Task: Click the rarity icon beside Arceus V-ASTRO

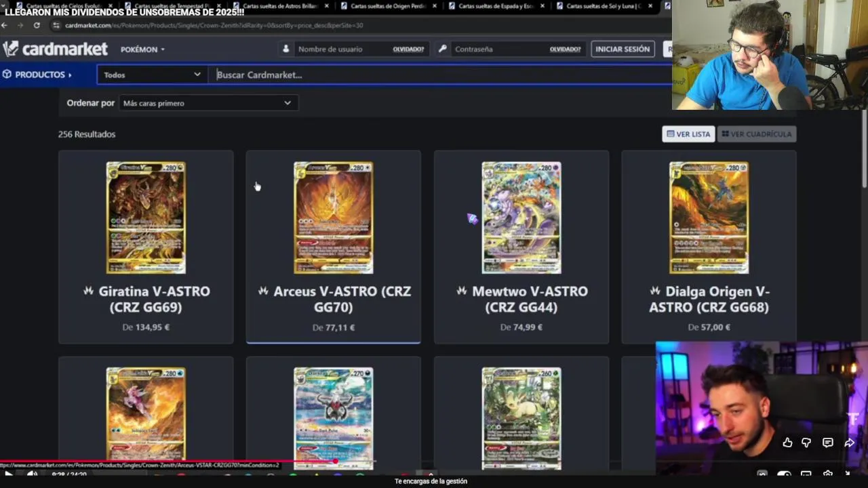Action: click(x=263, y=291)
